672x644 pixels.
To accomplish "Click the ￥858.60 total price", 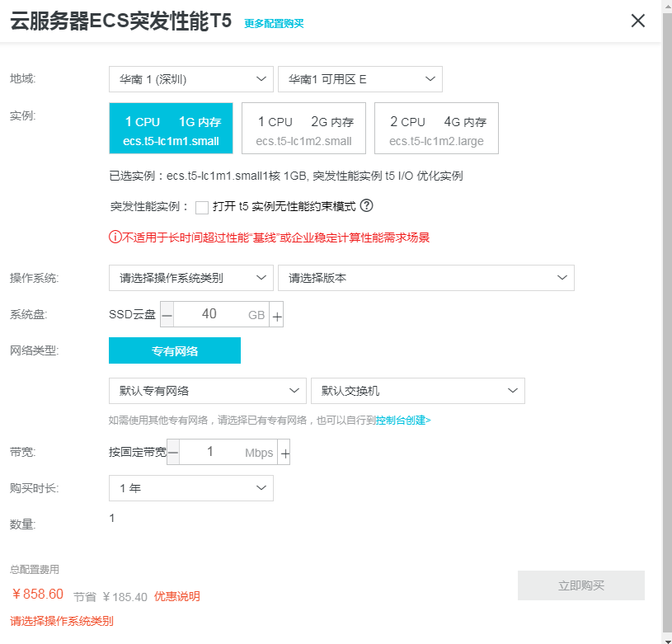I will pos(38,594).
